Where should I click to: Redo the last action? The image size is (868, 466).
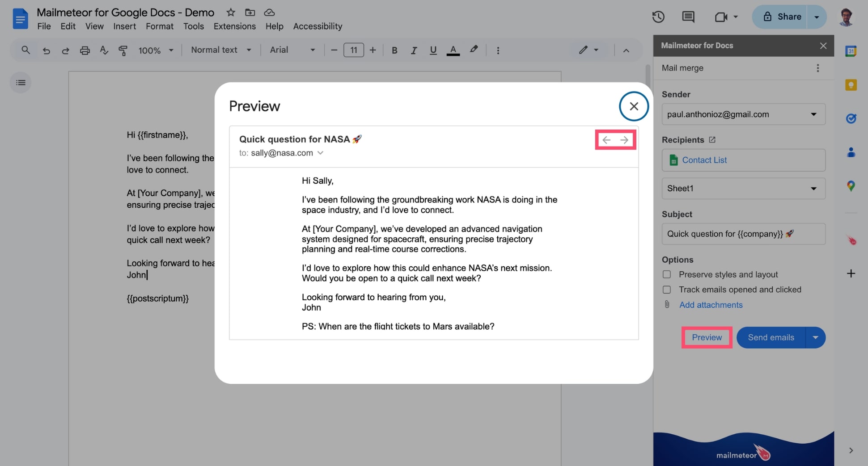click(x=65, y=50)
